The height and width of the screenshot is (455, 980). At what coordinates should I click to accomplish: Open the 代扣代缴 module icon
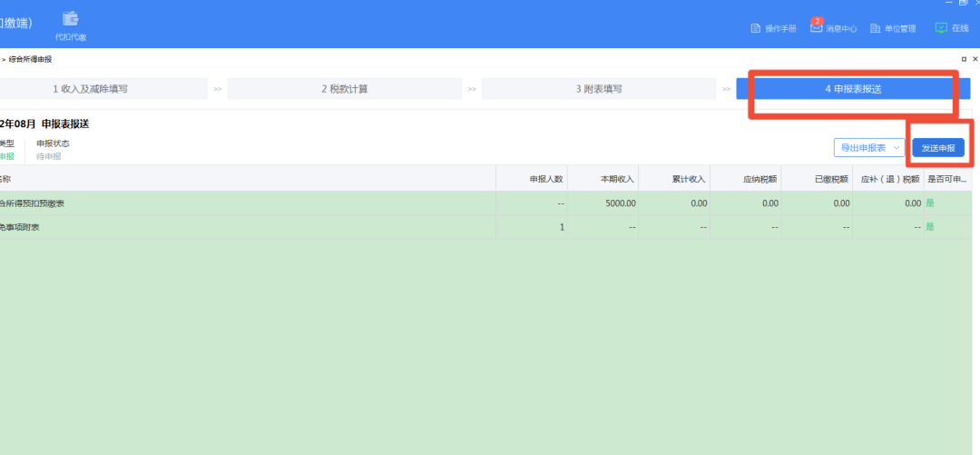pos(71,19)
